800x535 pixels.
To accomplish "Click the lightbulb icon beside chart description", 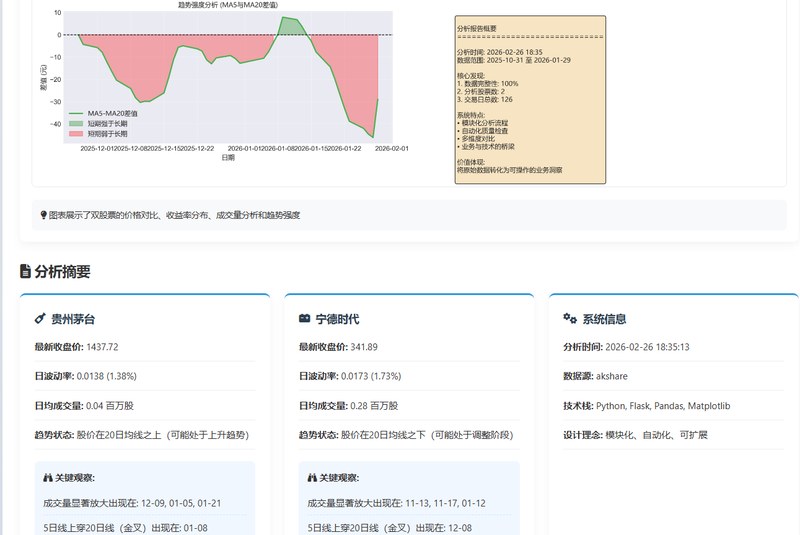I will [x=43, y=215].
